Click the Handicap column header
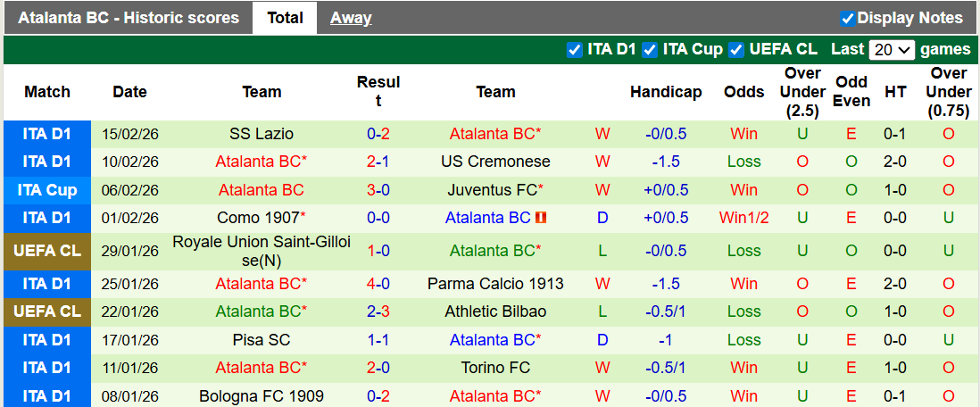 666,92
